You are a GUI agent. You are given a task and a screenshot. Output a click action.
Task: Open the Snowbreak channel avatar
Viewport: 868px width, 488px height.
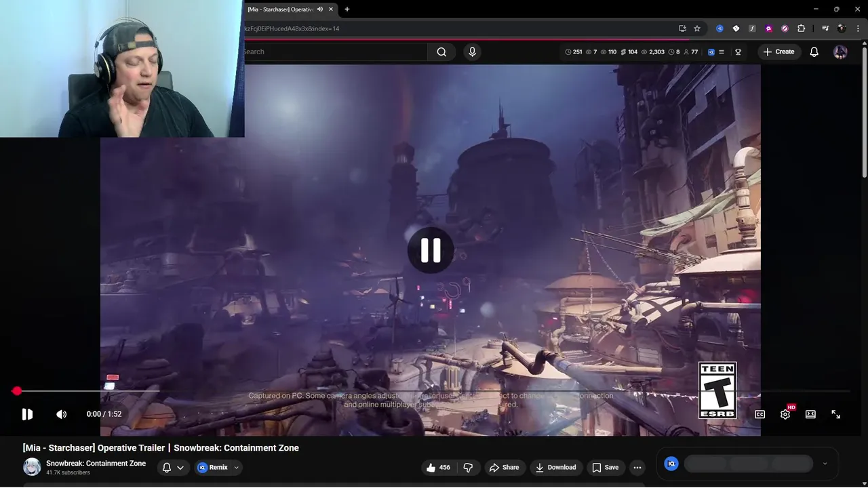coord(32,467)
